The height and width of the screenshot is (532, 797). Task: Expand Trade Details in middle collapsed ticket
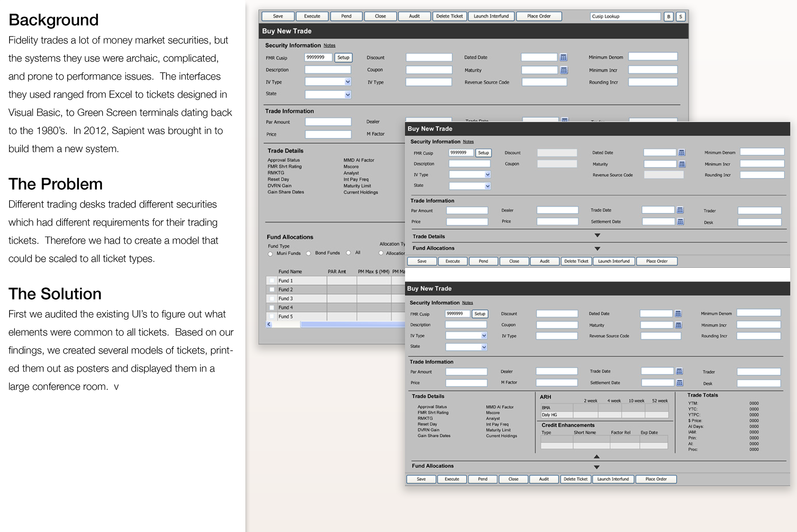(x=597, y=235)
